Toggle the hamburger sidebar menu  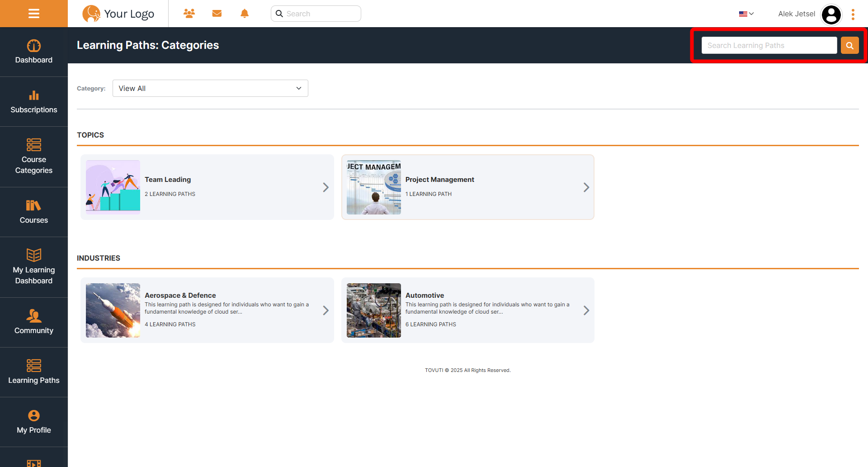coord(34,14)
